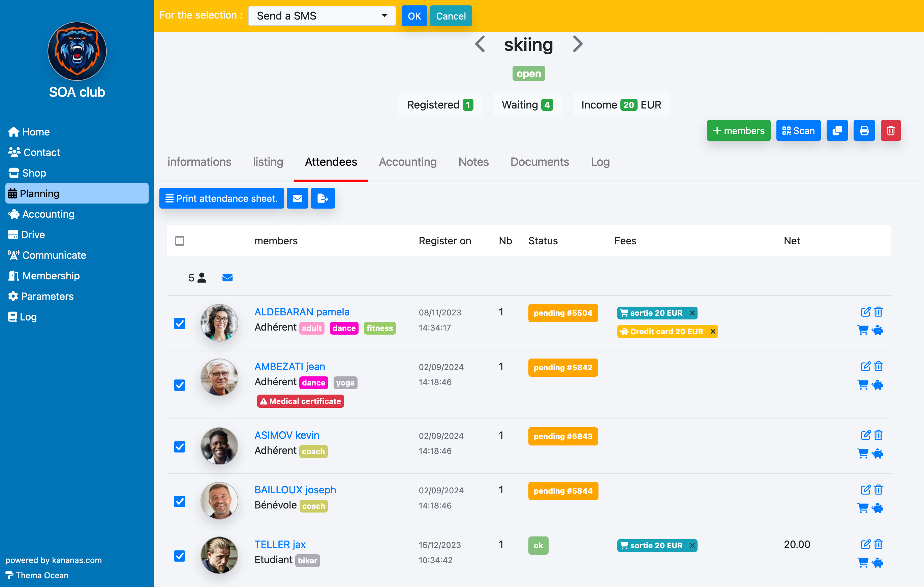Click the Scan QR button
This screenshot has height=587, width=924.
(798, 131)
